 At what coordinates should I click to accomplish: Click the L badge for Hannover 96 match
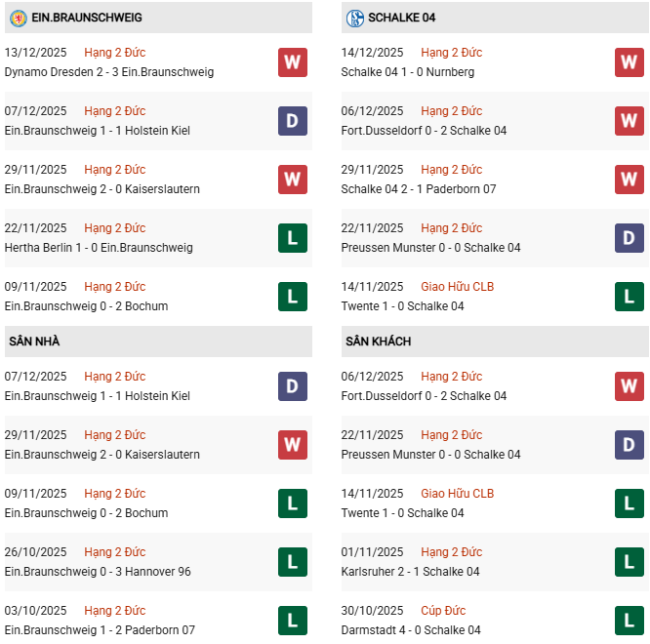coord(293,562)
